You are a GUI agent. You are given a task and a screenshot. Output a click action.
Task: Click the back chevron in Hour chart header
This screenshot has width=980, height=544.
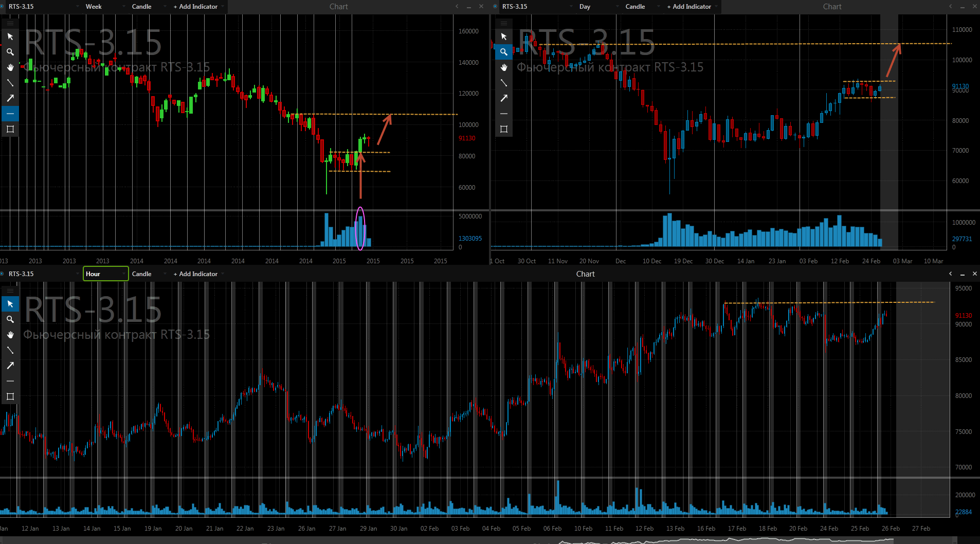click(950, 274)
